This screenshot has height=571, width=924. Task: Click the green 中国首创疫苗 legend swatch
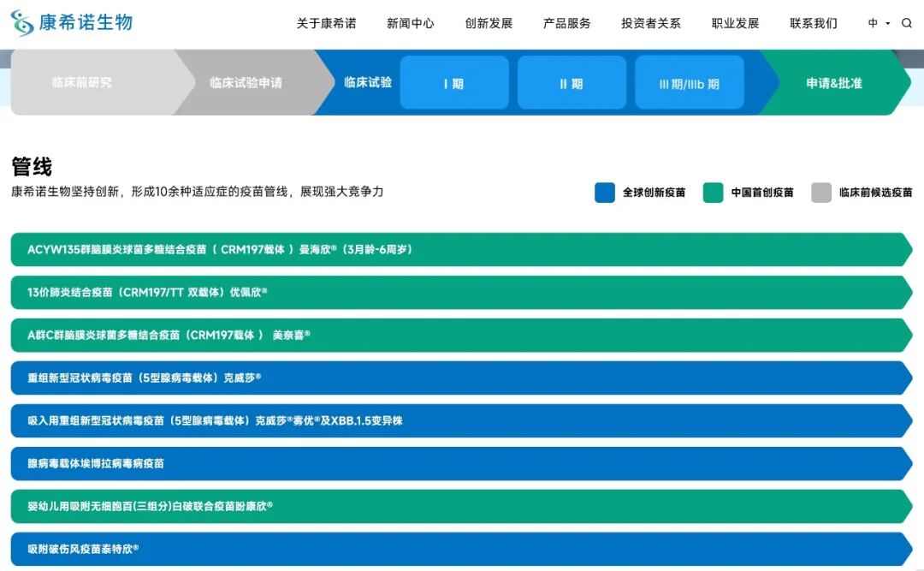pos(713,193)
